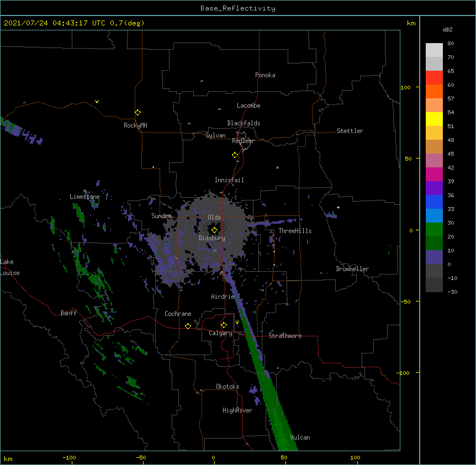Click the RedDeer city label

tap(243, 141)
